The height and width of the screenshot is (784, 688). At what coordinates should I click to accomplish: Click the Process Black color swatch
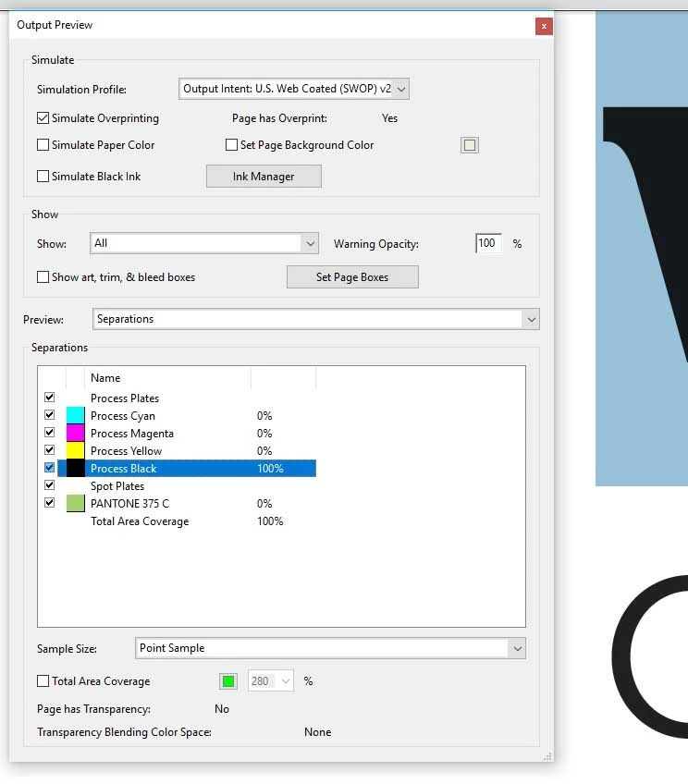tap(76, 468)
